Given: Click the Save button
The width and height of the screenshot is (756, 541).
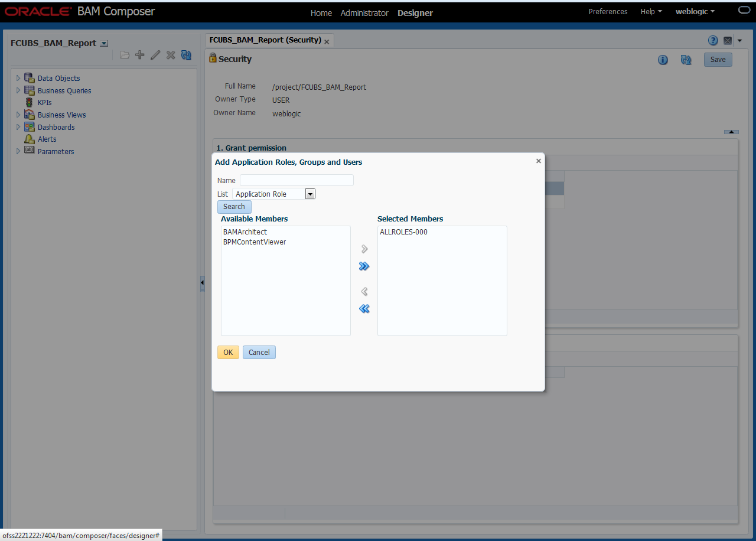Looking at the screenshot, I should [718, 60].
